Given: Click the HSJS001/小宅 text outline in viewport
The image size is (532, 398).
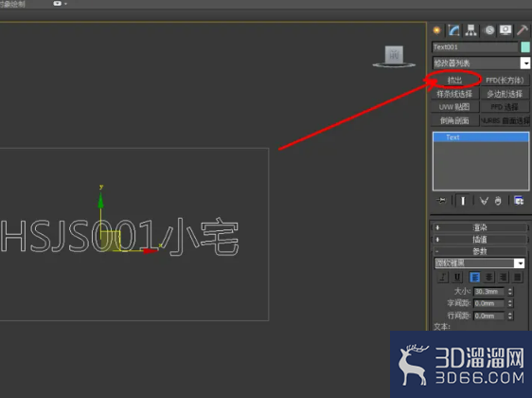Looking at the screenshot, I should [119, 237].
